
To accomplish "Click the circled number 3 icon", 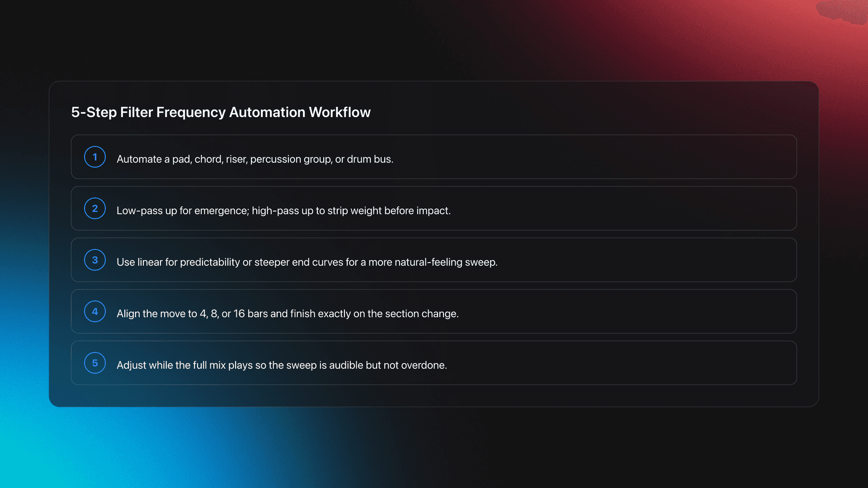I will tap(94, 260).
